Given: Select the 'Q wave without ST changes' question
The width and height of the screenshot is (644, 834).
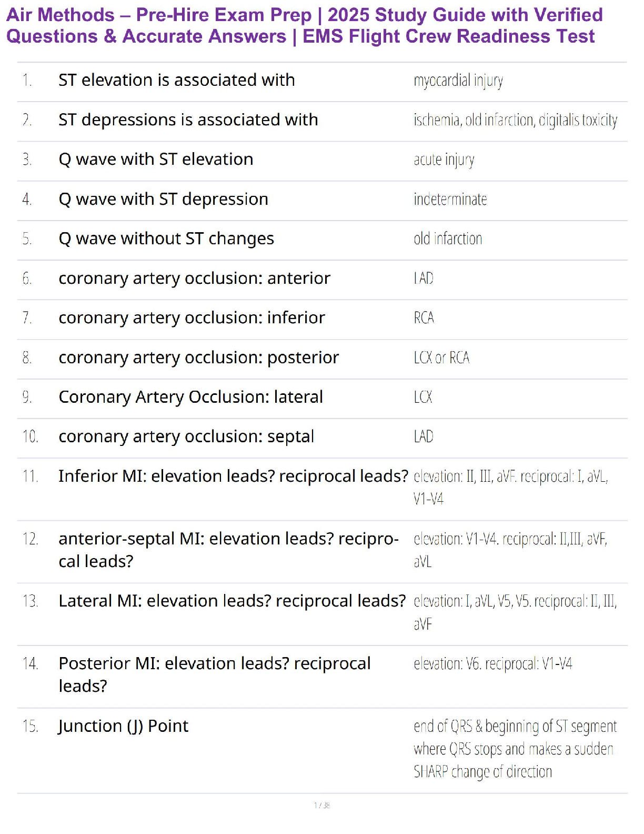Looking at the screenshot, I should [x=166, y=239].
